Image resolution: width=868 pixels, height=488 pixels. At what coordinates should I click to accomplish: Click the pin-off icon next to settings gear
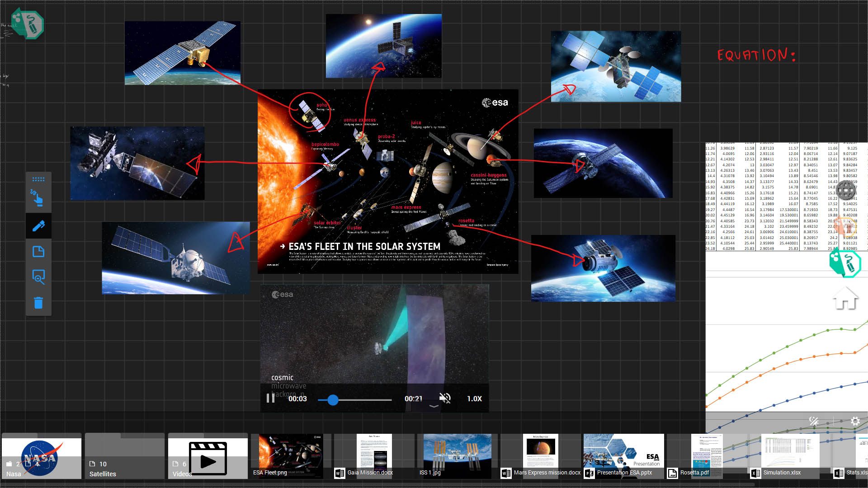pyautogui.click(x=814, y=421)
